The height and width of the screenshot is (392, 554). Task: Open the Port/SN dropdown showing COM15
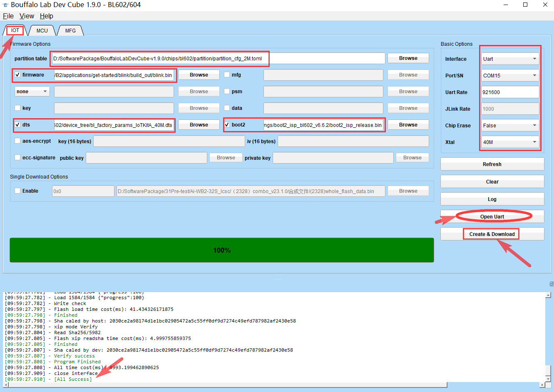click(x=510, y=75)
